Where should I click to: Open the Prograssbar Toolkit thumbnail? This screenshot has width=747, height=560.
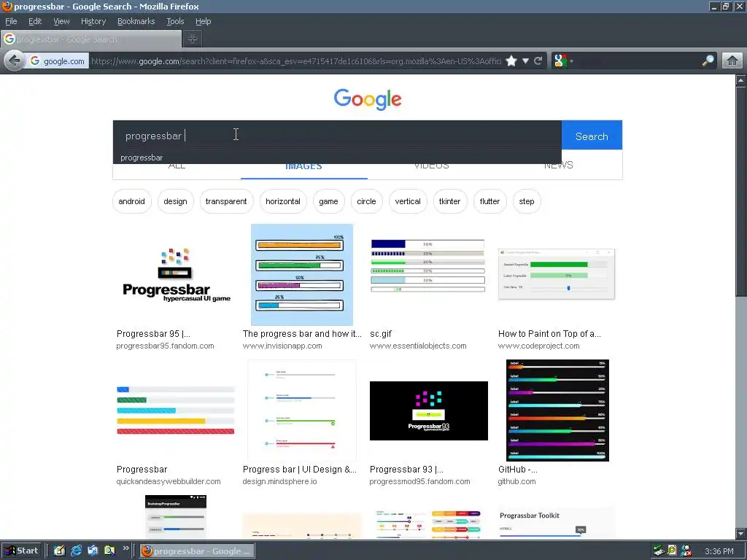tap(557, 523)
